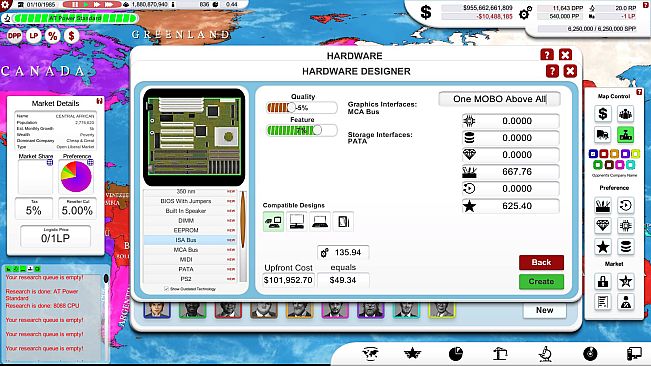651x366 pixels.
Task: Select Built In Speaker in technology list
Action: point(190,211)
